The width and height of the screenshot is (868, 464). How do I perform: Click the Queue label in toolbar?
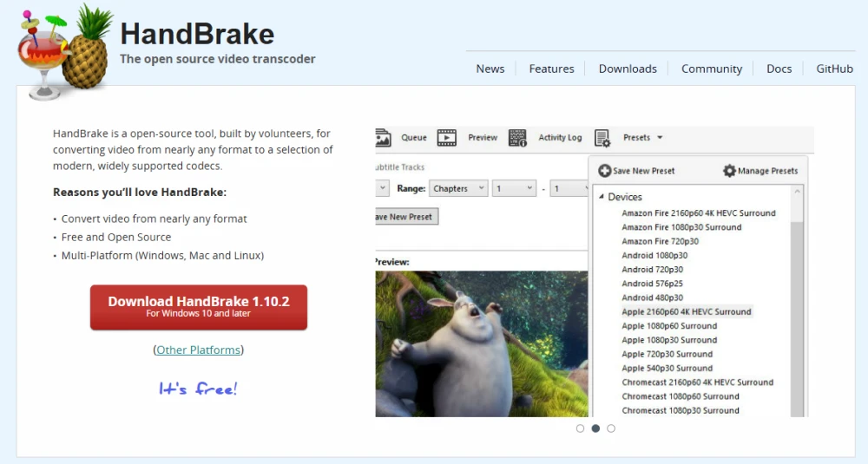[414, 138]
